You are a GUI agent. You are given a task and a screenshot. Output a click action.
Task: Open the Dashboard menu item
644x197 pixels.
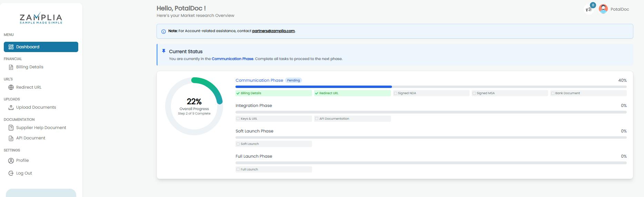pos(41,47)
